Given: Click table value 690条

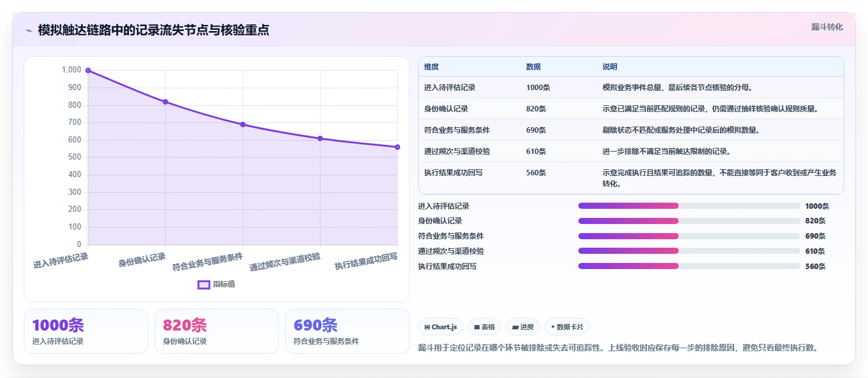Looking at the screenshot, I should click(x=536, y=130).
